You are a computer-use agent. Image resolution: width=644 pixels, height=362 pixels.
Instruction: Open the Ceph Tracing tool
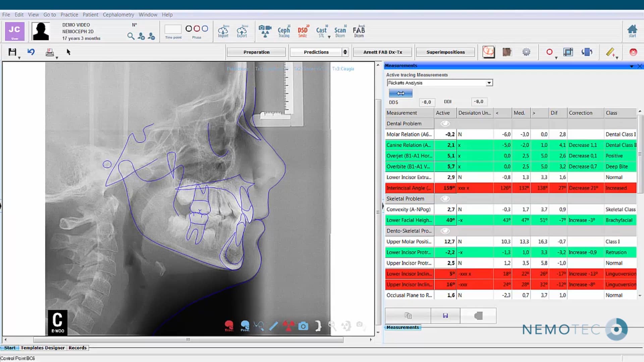click(x=283, y=31)
